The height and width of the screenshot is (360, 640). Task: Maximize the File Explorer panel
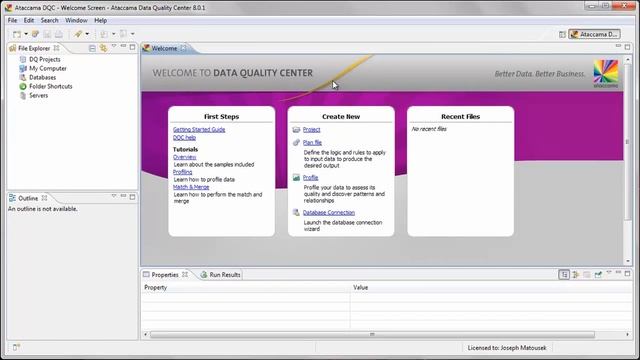pos(132,47)
